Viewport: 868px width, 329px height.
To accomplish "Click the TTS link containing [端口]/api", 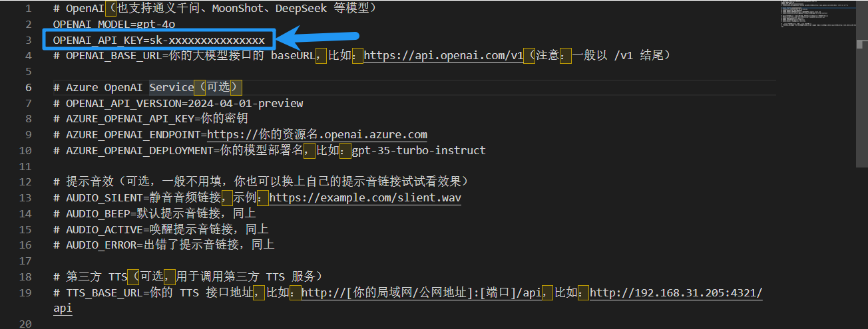I will 422,293.
